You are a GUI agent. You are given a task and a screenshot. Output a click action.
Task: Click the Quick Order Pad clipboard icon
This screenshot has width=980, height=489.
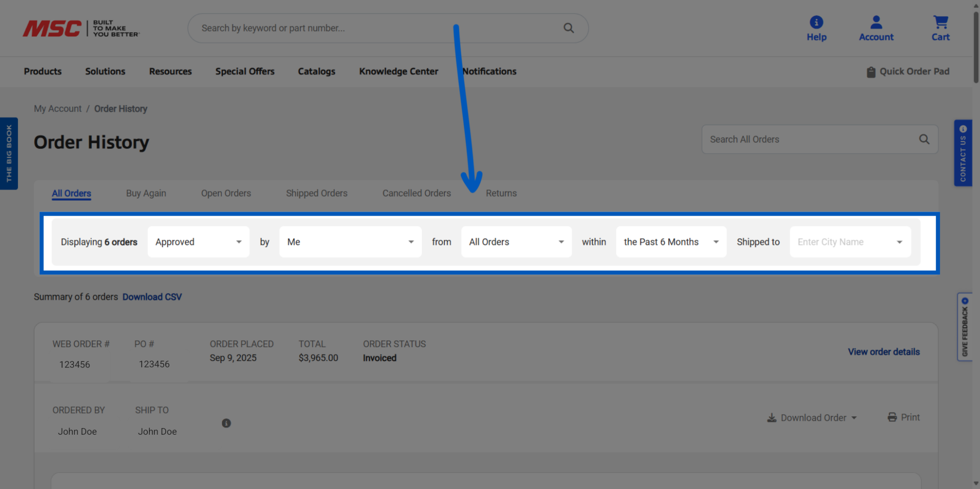coord(871,72)
